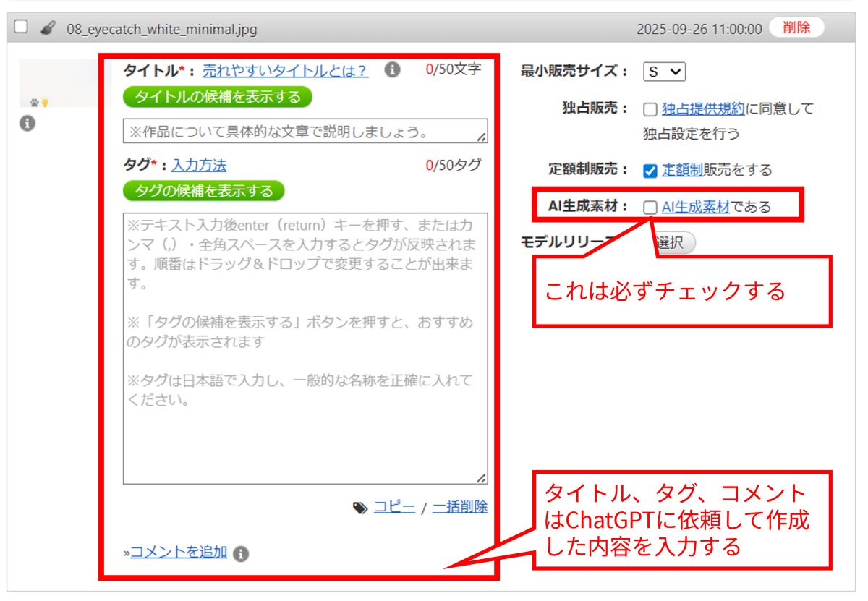Open the 最小販売サイズ dropdown

point(664,72)
